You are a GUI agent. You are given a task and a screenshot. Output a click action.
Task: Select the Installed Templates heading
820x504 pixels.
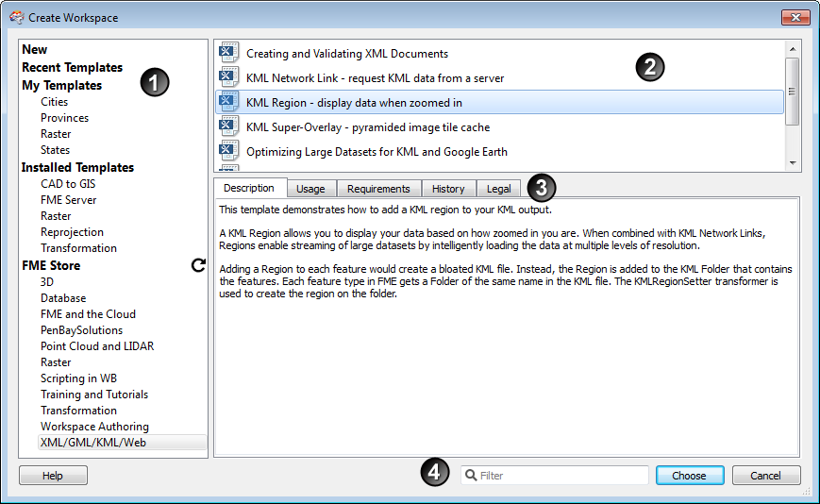click(x=77, y=167)
